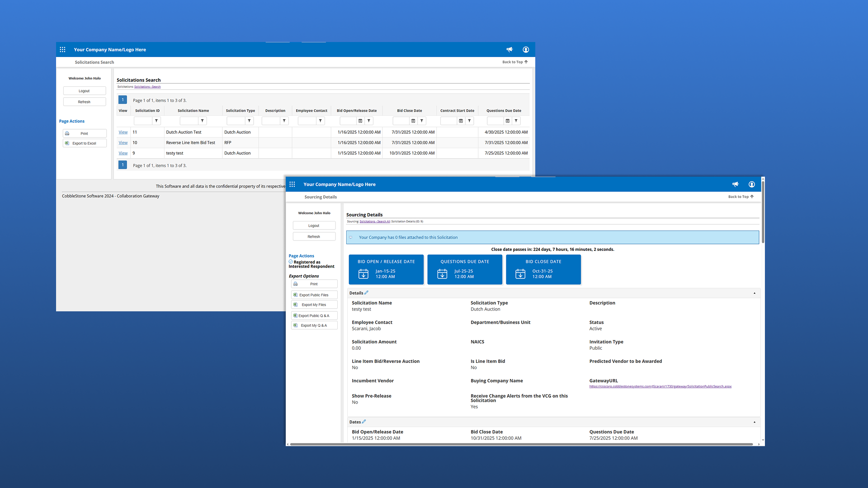This screenshot has width=868, height=488.
Task: Click Questions Due Date filter funnel icon
Action: [516, 121]
